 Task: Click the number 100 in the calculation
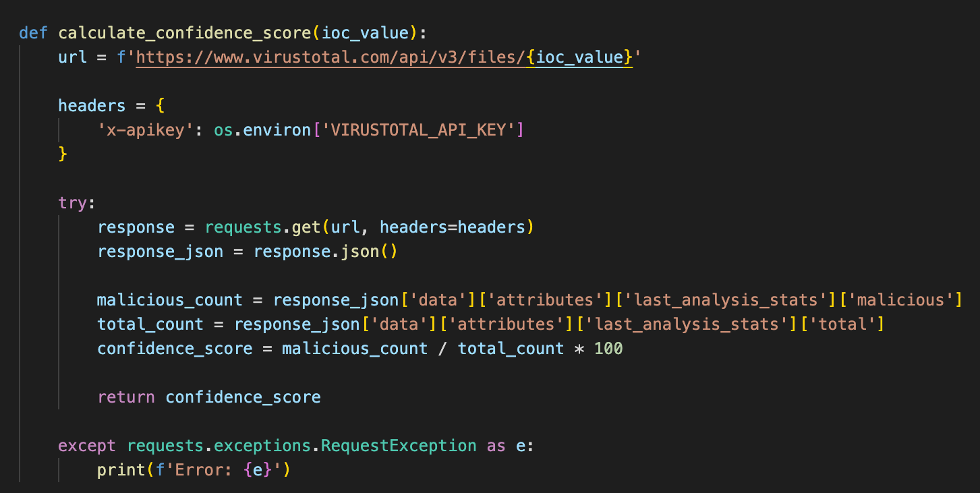click(608, 349)
